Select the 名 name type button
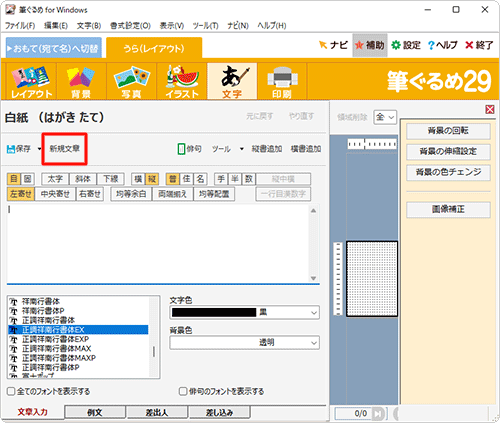This screenshot has width=500, height=423. [x=200, y=179]
